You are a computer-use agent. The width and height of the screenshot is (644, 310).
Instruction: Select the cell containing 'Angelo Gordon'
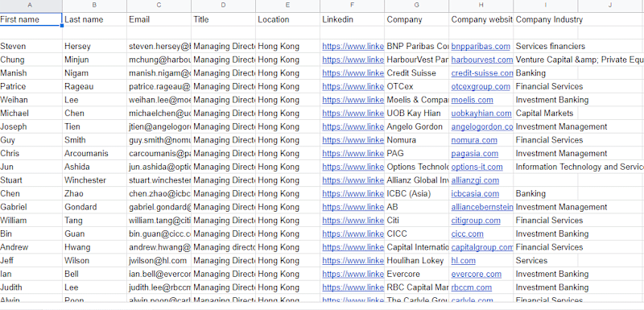(416, 127)
